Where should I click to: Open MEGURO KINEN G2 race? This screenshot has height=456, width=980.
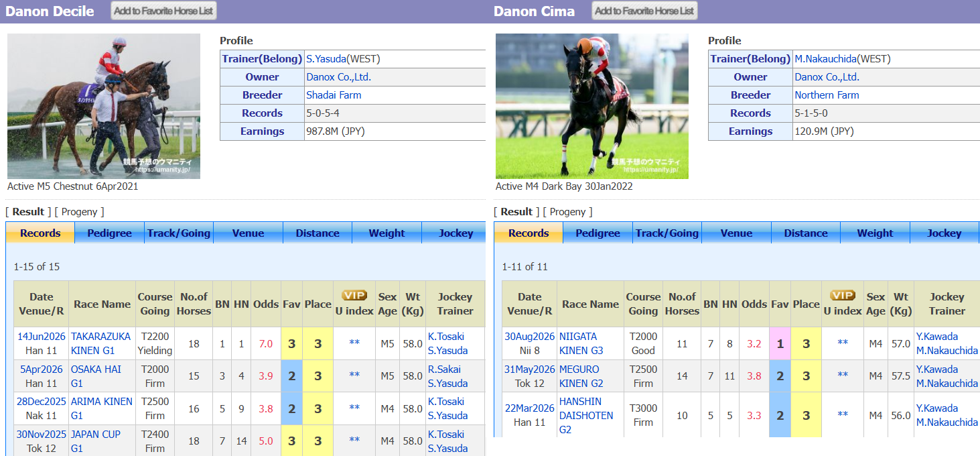point(581,376)
